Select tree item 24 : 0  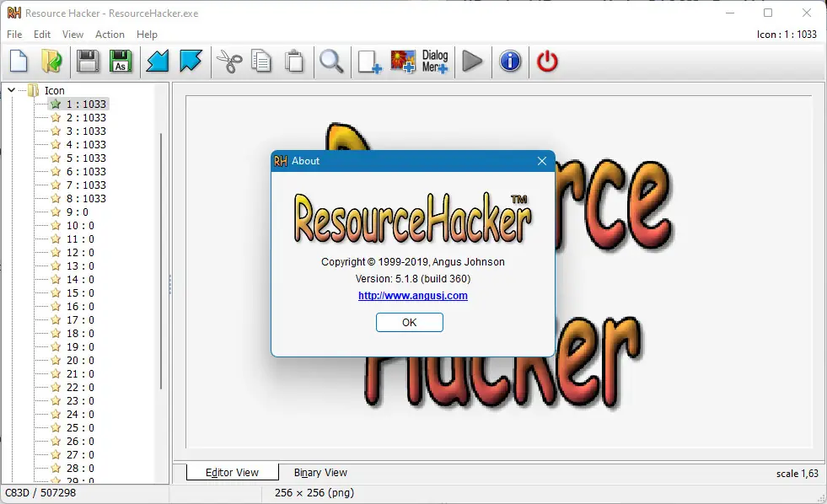tap(80, 415)
